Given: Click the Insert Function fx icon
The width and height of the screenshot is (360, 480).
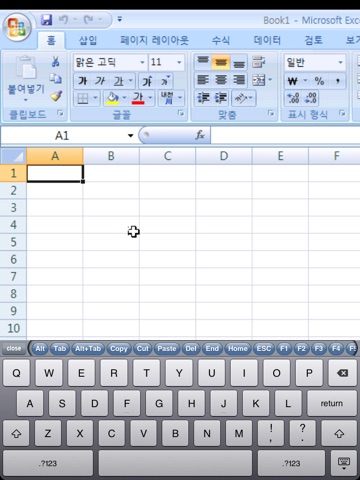Looking at the screenshot, I should [x=200, y=135].
